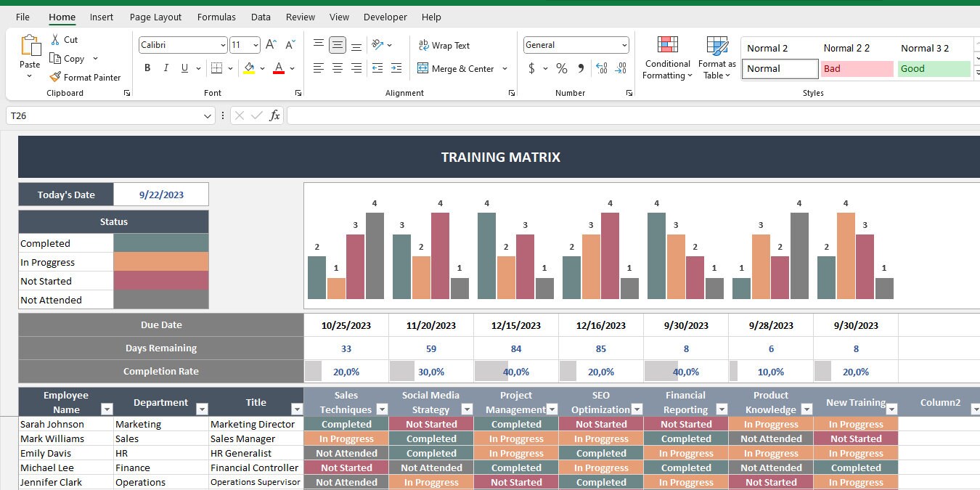Apply the borders icon

click(216, 68)
